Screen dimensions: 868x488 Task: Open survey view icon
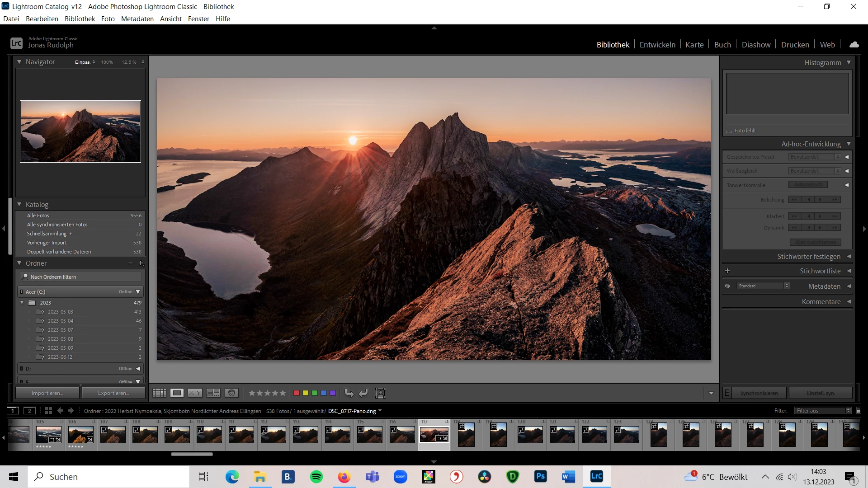point(213,393)
